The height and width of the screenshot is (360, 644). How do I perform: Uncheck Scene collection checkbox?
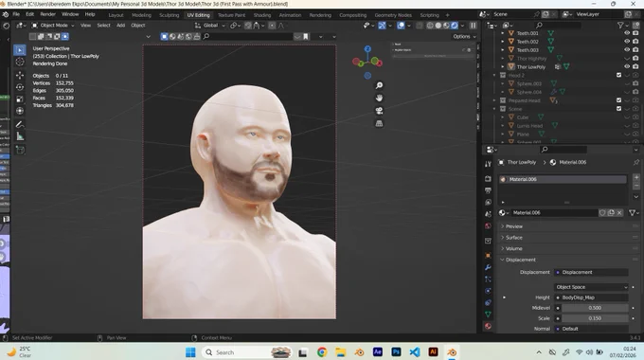pos(619,109)
